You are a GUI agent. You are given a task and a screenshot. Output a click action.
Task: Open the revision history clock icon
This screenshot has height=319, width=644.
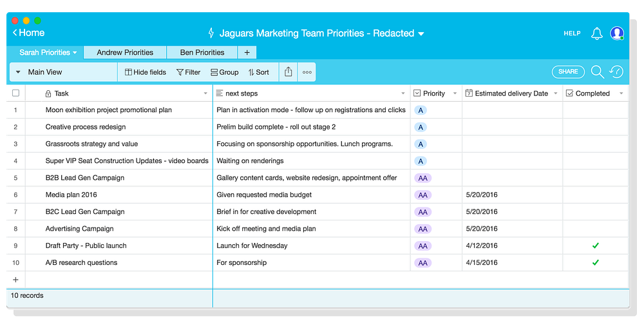(x=616, y=72)
